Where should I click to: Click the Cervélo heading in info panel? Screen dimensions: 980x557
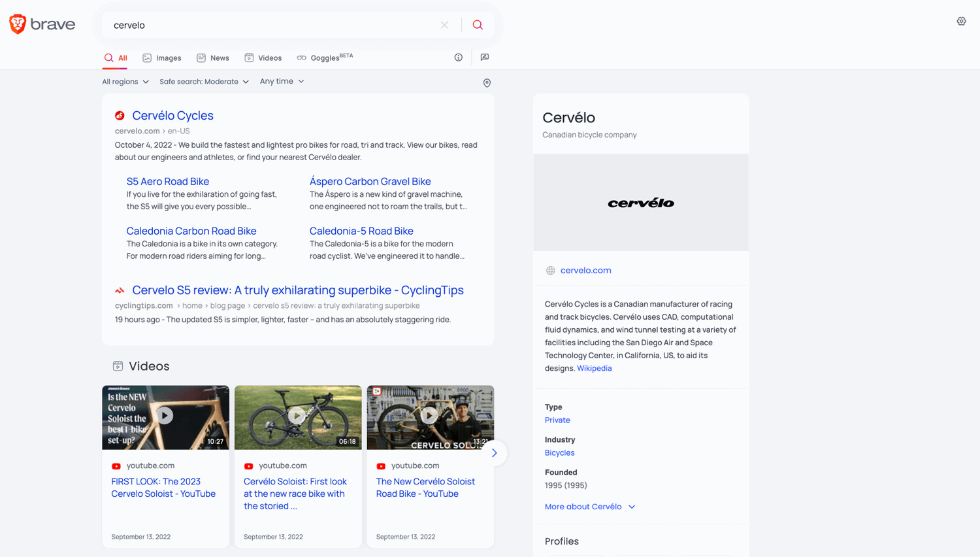[x=568, y=118]
